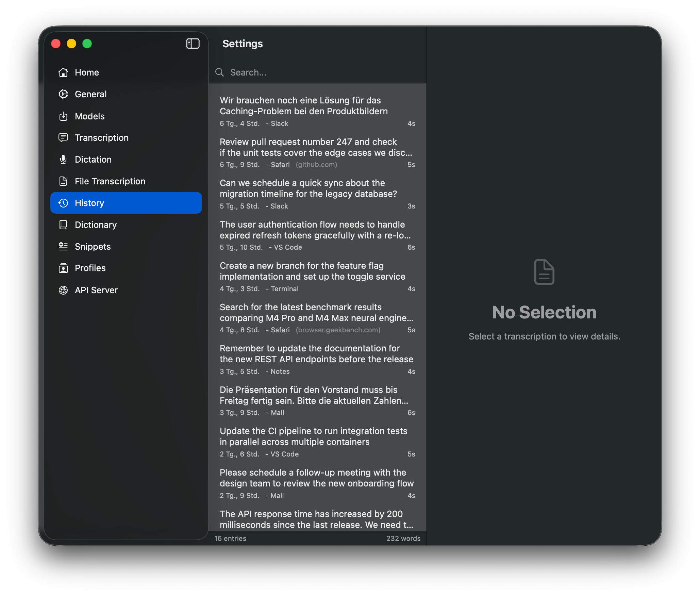Select the Notes entry about REST API documentation
The height and width of the screenshot is (596, 700).
coord(316,359)
